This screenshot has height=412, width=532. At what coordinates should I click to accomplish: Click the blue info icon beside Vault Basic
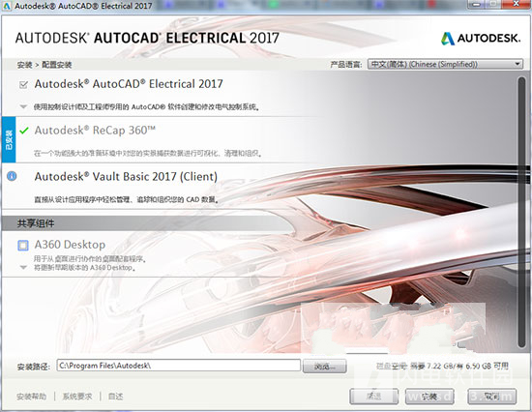click(12, 176)
